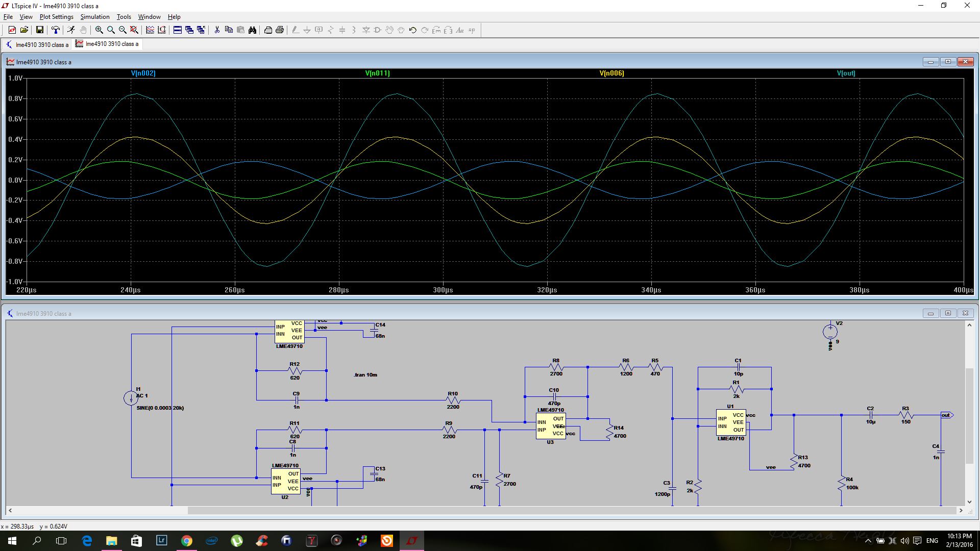Select the Draw Wire pencil icon
The image size is (980, 551).
coord(296,30)
